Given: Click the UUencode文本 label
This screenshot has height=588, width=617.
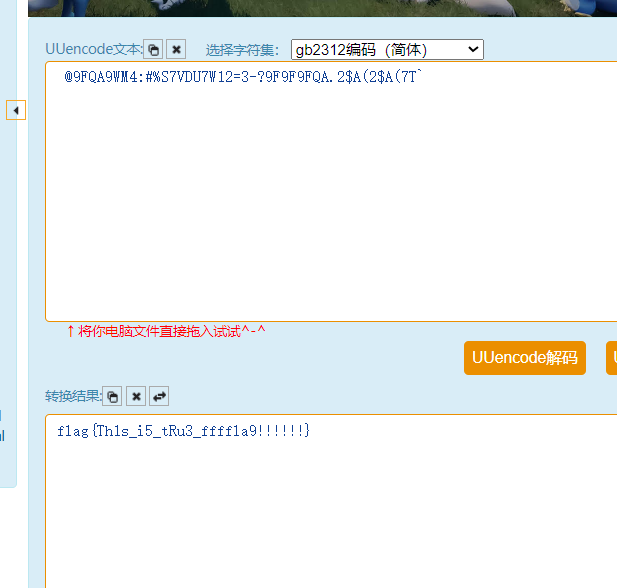Looking at the screenshot, I should pos(94,49).
